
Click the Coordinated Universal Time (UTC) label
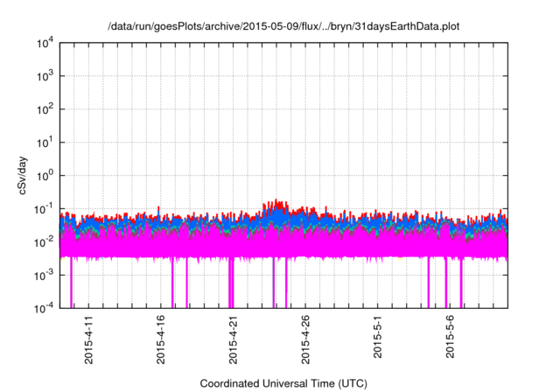283,383
